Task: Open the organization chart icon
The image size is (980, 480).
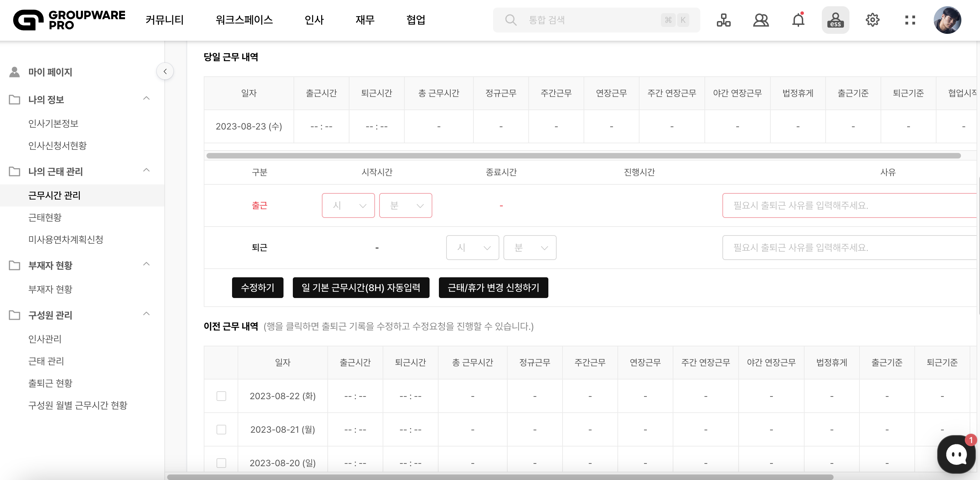Action: [723, 20]
